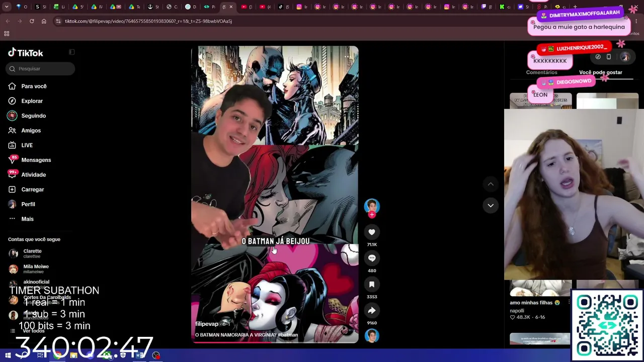Open the filipevap username on the video

[207, 324]
